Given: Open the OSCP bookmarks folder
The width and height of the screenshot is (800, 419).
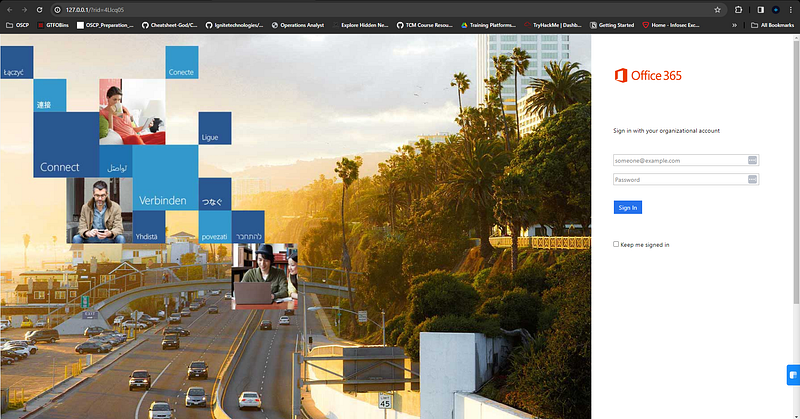Looking at the screenshot, I should (x=17, y=25).
